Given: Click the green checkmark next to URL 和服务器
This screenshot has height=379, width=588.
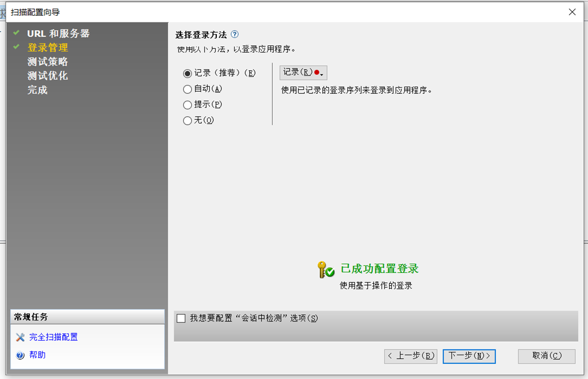Looking at the screenshot, I should [x=16, y=33].
